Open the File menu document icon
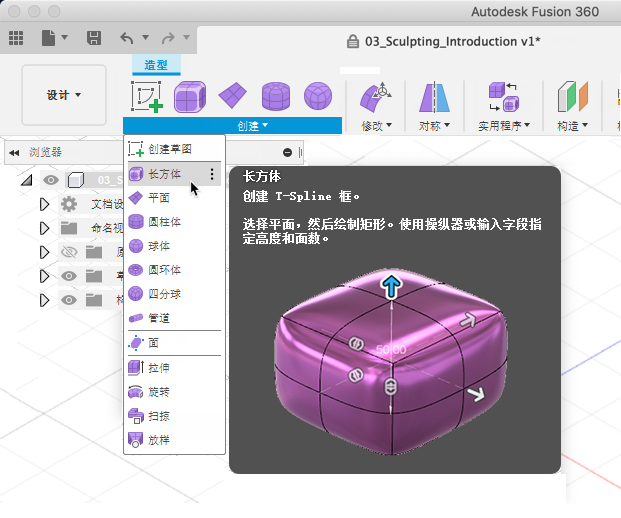Viewport: 621px width, 518px height. [x=48, y=38]
